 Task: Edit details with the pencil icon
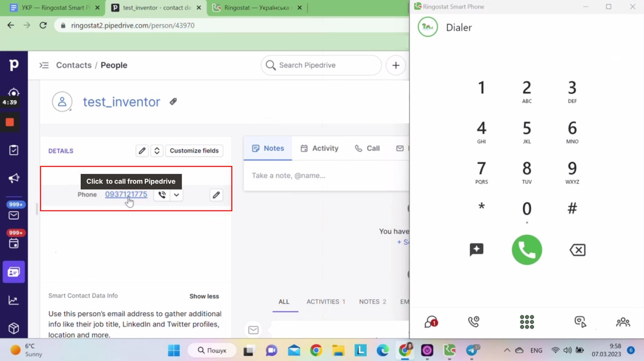[x=142, y=151]
